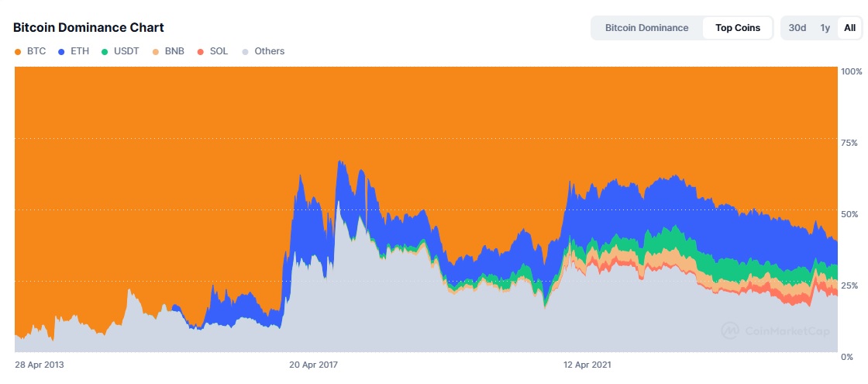Select the All time range
The image size is (868, 384).
coord(849,28)
